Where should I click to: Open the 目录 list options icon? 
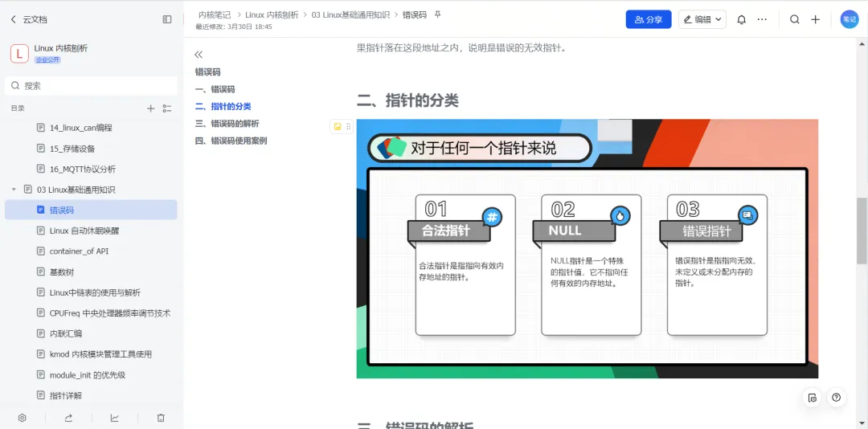click(x=167, y=108)
